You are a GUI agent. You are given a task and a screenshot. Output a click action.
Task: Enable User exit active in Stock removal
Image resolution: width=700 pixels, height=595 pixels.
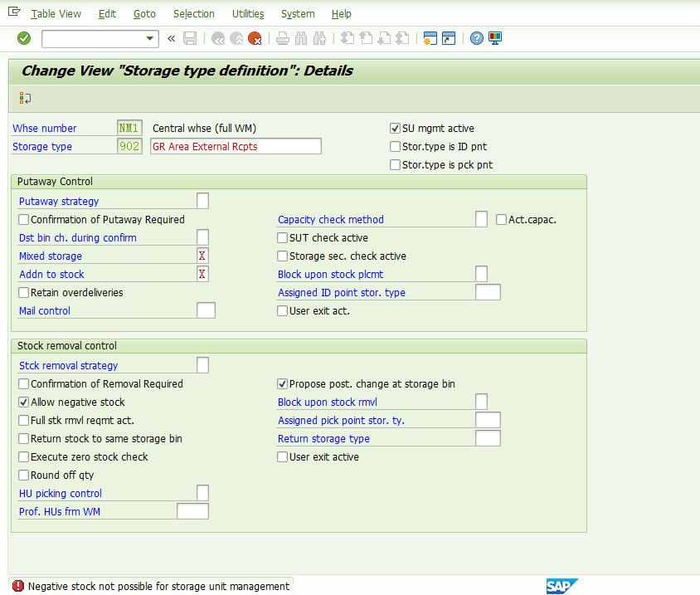pos(282,457)
